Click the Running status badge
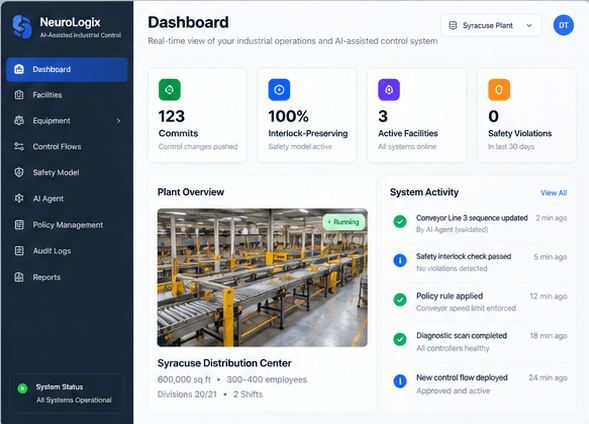Viewport: 589px width, 424px height. 344,222
